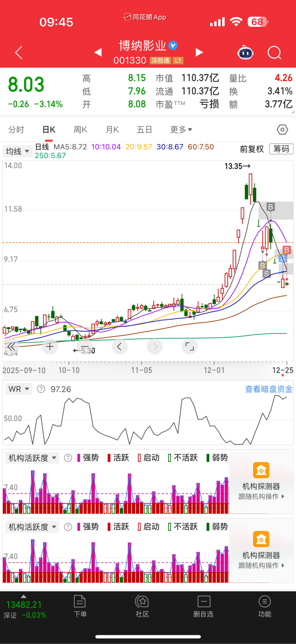296x644 pixels.
Task: Tap 删自选 remove from watchlist icon
Action: tap(203, 606)
